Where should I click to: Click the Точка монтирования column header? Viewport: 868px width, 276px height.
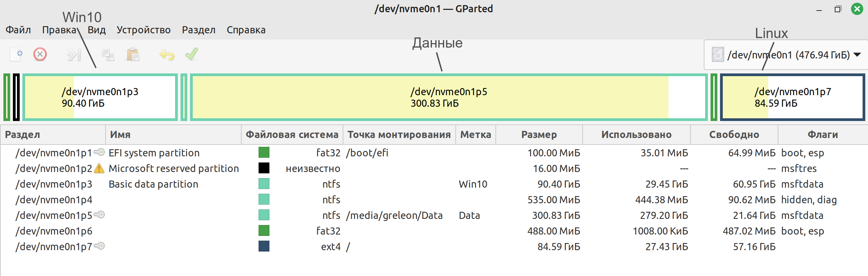coord(399,135)
